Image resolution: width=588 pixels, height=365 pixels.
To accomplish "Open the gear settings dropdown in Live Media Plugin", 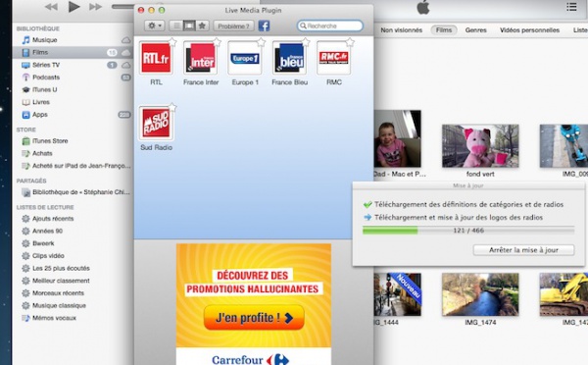I will tap(155, 26).
